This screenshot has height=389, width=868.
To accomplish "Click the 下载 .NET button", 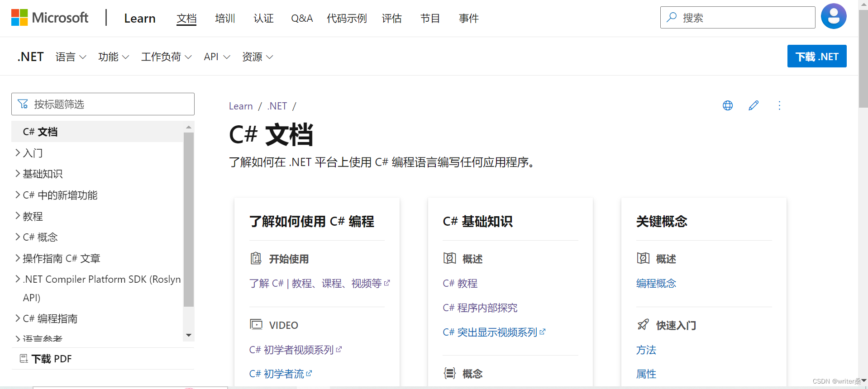I will point(817,56).
